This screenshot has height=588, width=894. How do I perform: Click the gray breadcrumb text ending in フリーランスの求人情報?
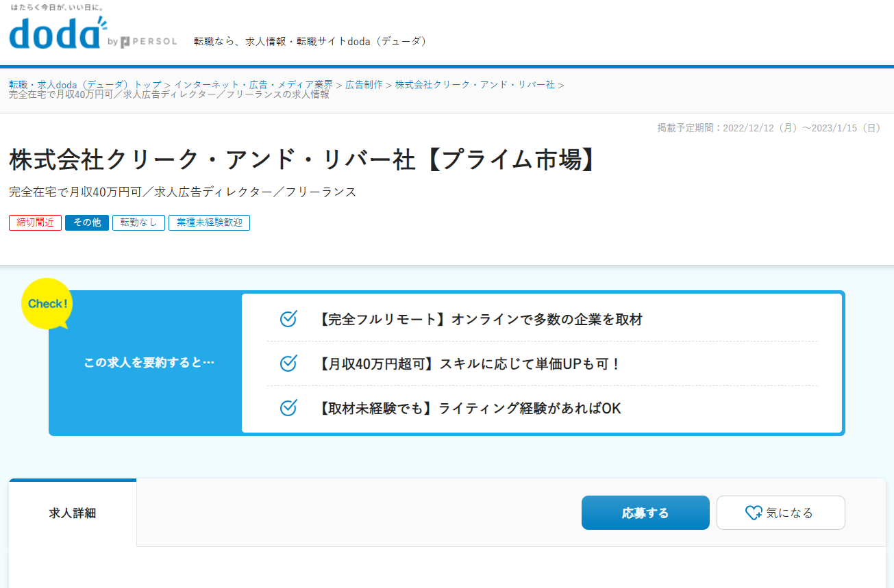(169, 94)
